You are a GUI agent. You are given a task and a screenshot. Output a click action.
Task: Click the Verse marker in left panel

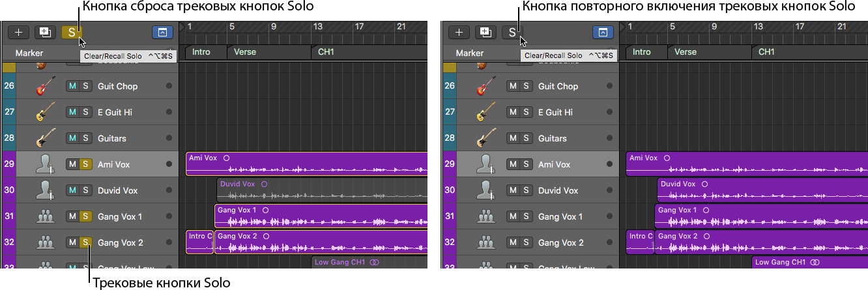pyautogui.click(x=268, y=52)
